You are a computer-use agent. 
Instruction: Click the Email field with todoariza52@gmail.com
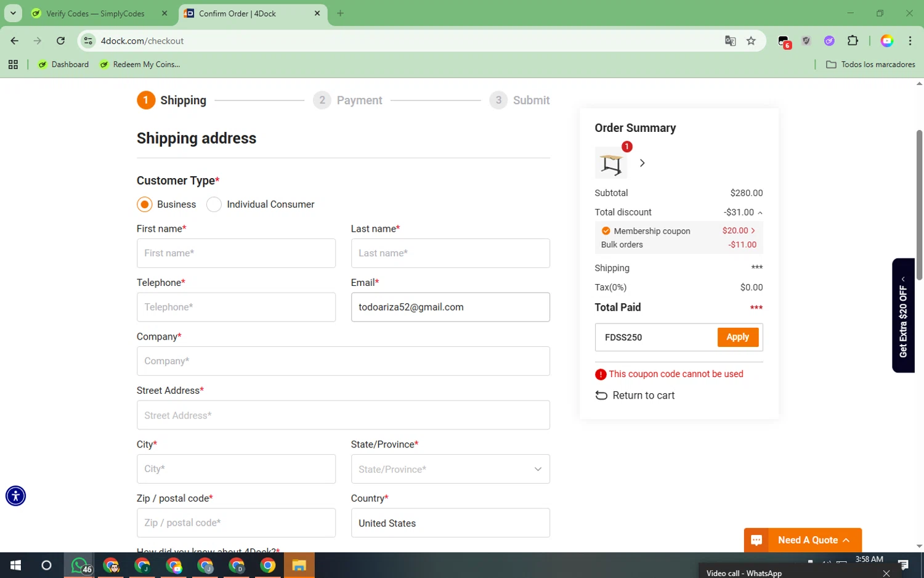point(450,307)
